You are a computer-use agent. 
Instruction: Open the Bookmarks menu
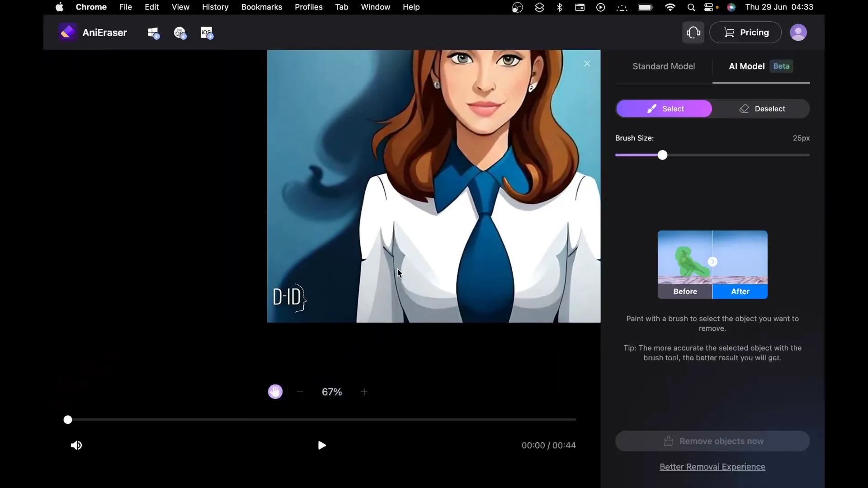262,7
